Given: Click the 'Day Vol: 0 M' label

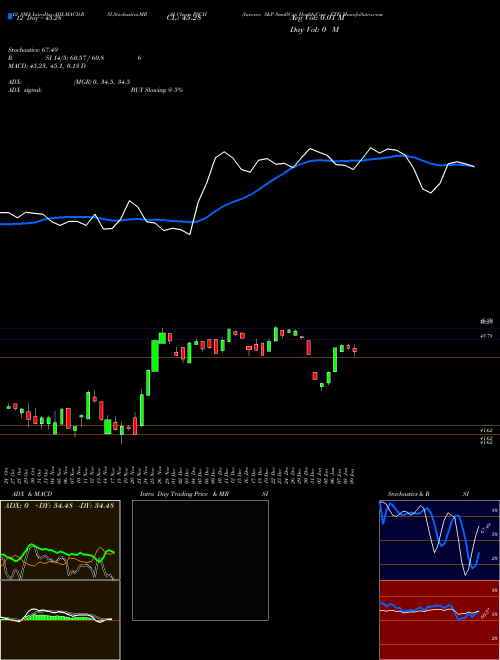Looking at the screenshot, I should pos(314,30).
